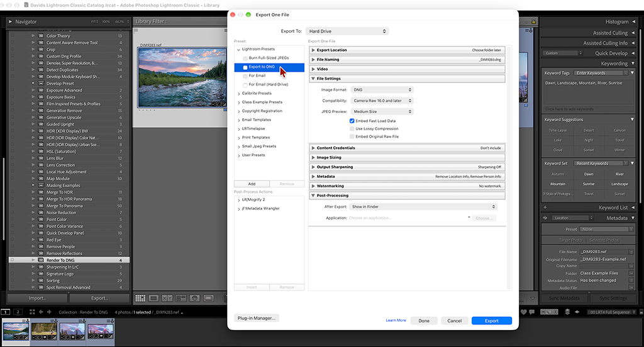This screenshot has width=644, height=347.
Task: Enable Use Lossy Compression checkbox
Action: click(352, 128)
